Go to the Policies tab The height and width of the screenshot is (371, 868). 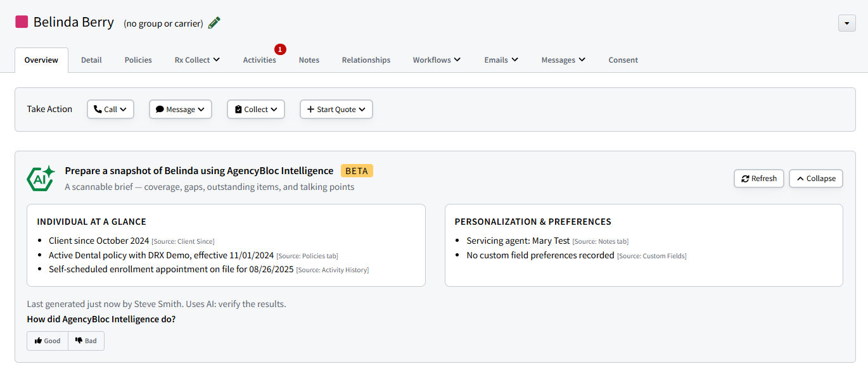click(x=138, y=60)
